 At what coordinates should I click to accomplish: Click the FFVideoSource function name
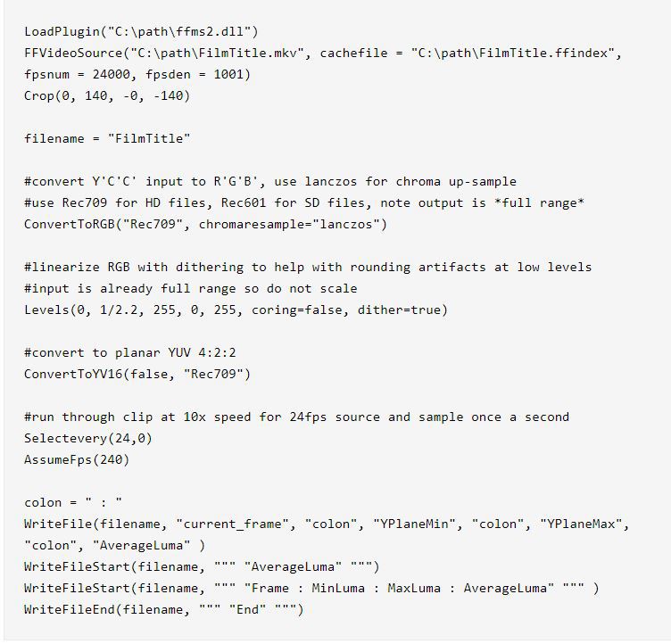pos(70,53)
